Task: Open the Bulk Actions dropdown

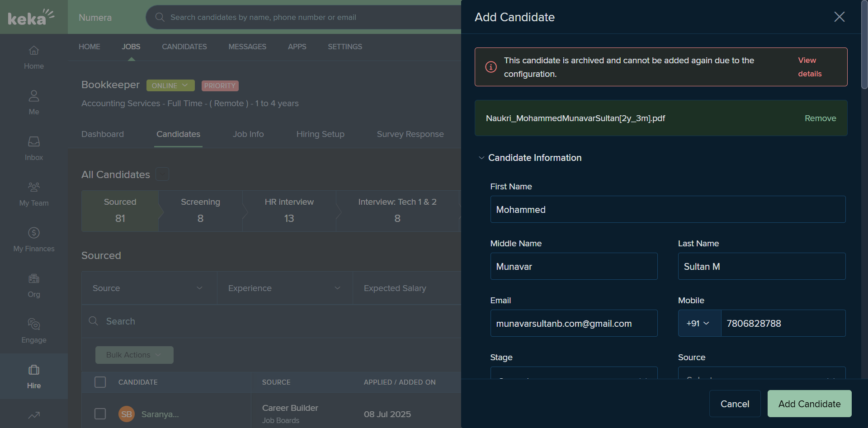Action: pyautogui.click(x=134, y=355)
